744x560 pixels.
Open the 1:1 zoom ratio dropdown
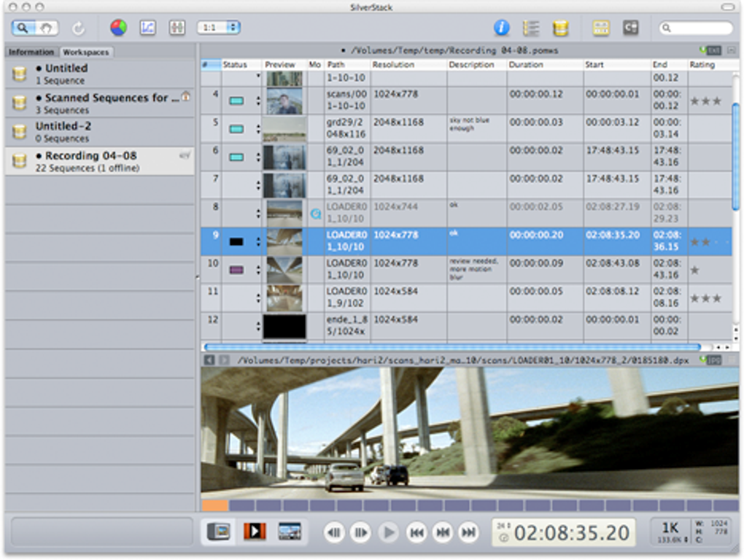pyautogui.click(x=218, y=28)
